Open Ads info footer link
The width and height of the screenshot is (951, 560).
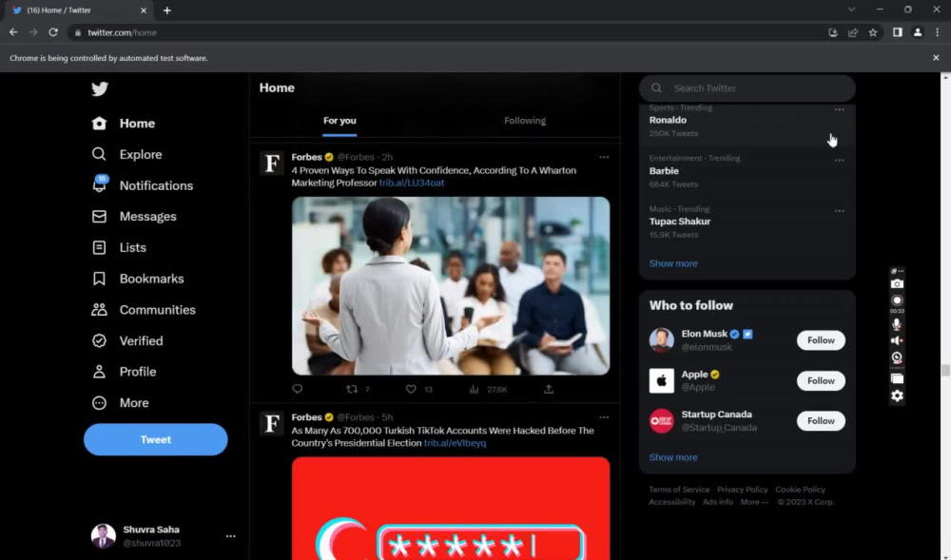(718, 502)
